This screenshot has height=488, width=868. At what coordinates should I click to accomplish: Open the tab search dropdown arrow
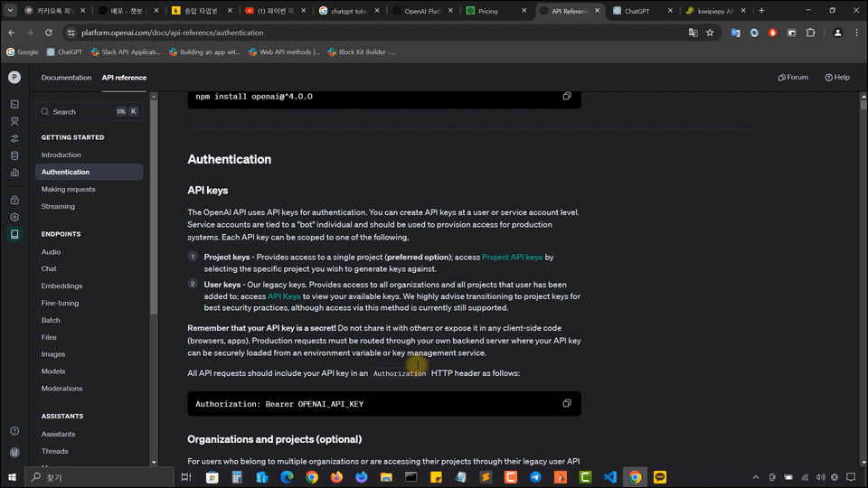click(x=10, y=11)
